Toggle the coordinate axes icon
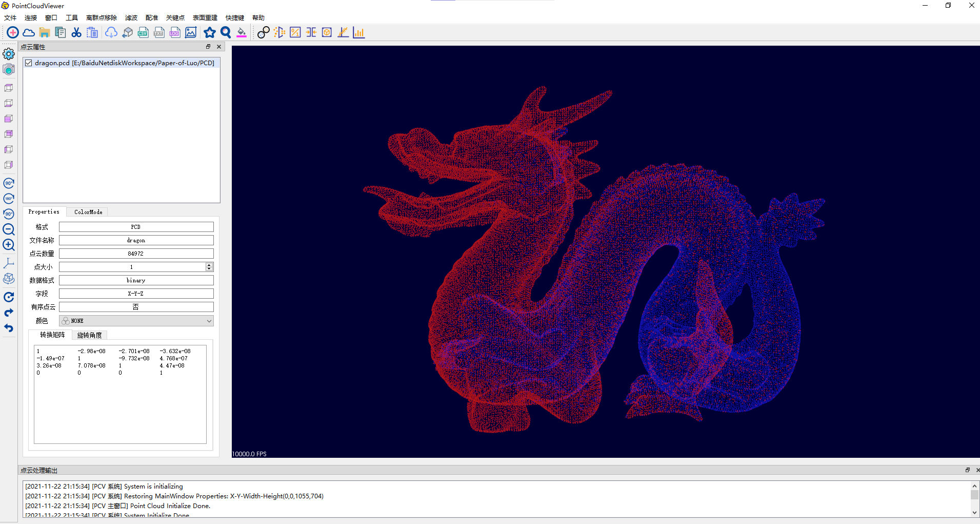This screenshot has height=524, width=980. click(9, 263)
